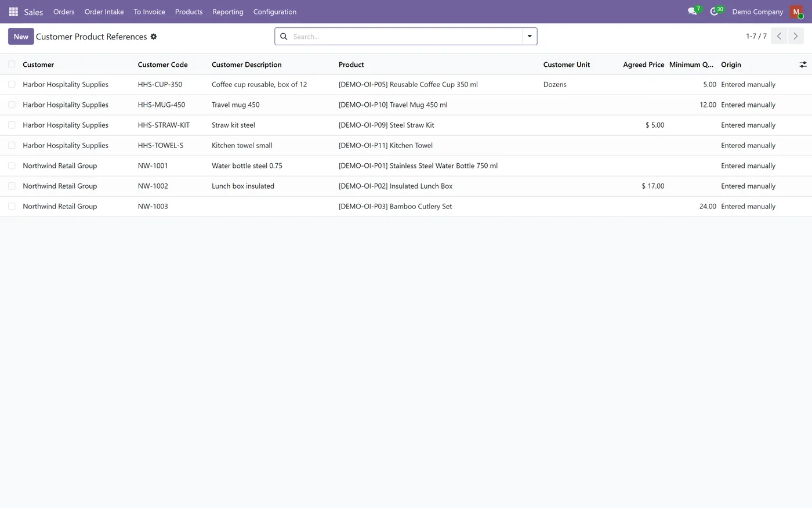The width and height of the screenshot is (812, 508).
Task: Select the HHS-TOWEL-S row checkbox
Action: point(12,146)
